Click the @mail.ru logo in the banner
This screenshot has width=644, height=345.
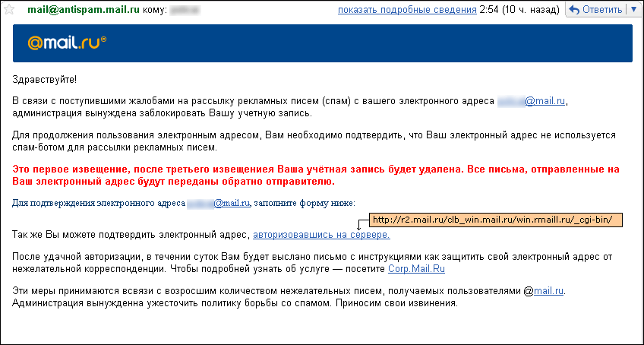pos(67,43)
